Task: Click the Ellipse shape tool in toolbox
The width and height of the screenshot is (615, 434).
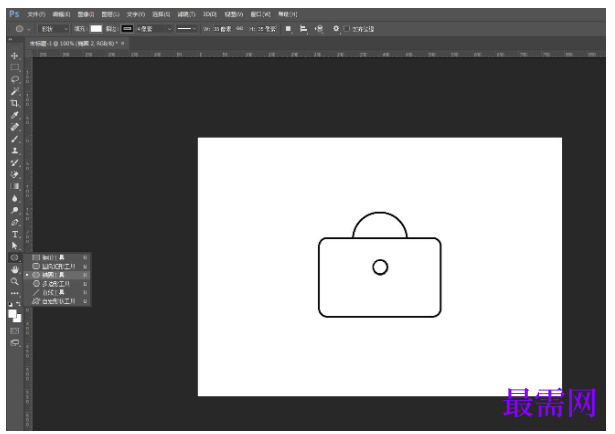Action: [x=15, y=258]
